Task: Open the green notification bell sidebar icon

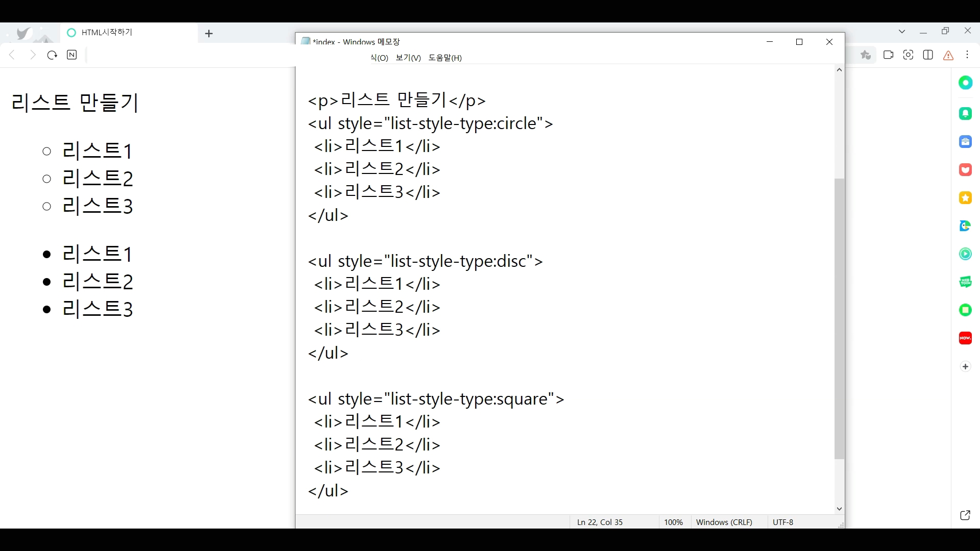Action: 965,114
